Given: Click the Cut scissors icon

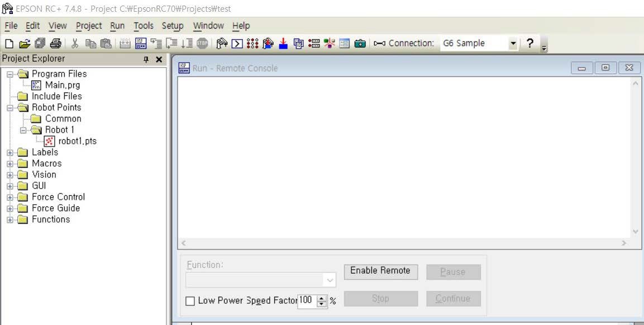Looking at the screenshot, I should click(75, 43).
